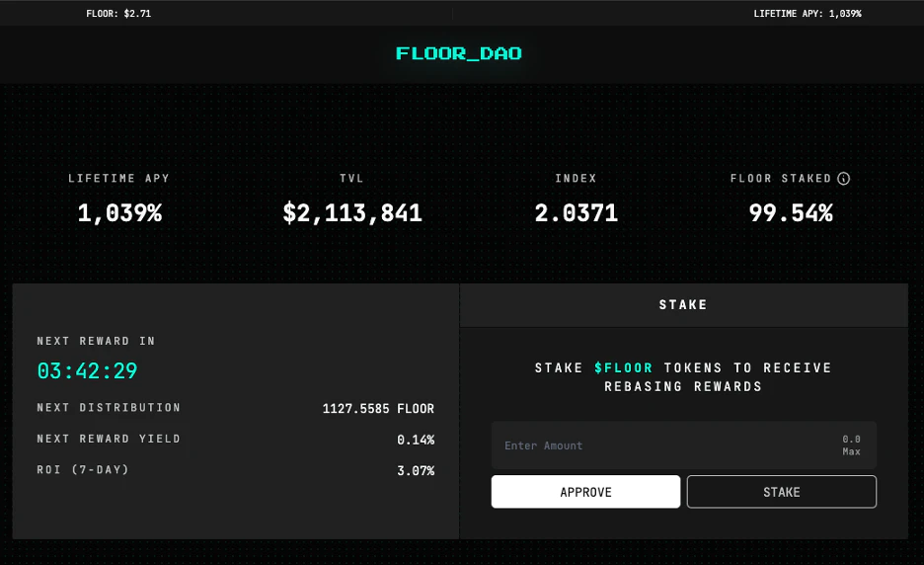This screenshot has width=924, height=565.
Task: Click the Max link in amount field
Action: click(x=851, y=451)
